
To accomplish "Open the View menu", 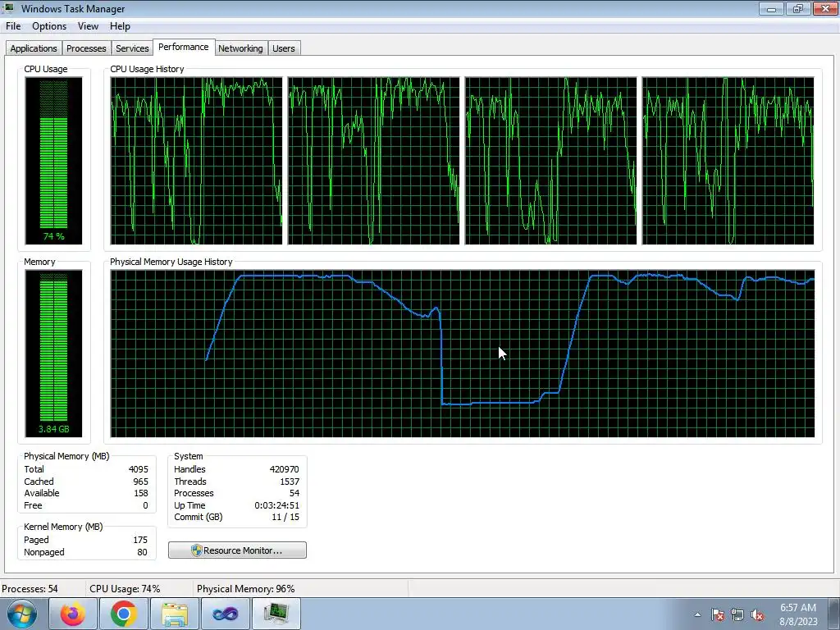I will click(88, 26).
